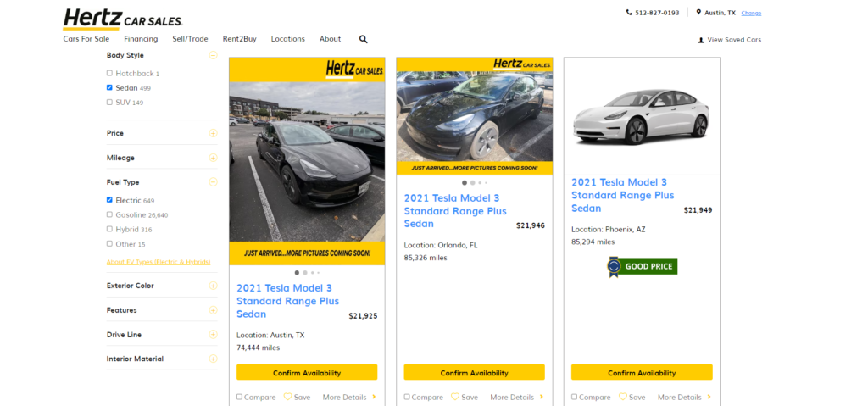
Task: Confirm Availability for the Phoenix, AZ Tesla
Action: pyautogui.click(x=642, y=372)
